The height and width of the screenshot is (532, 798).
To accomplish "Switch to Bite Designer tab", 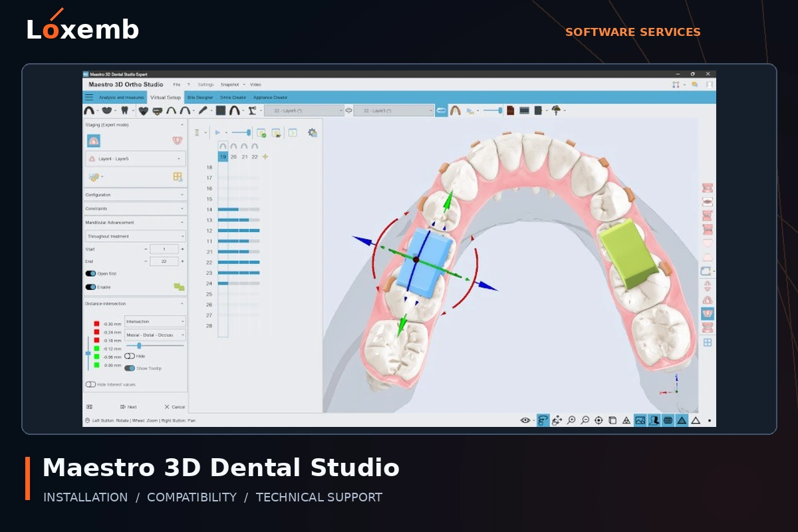I will tap(200, 97).
